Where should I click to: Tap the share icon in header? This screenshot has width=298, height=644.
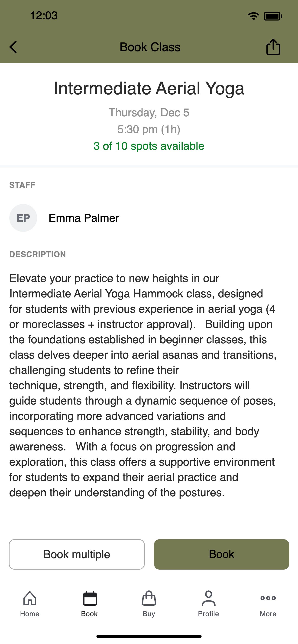(273, 47)
